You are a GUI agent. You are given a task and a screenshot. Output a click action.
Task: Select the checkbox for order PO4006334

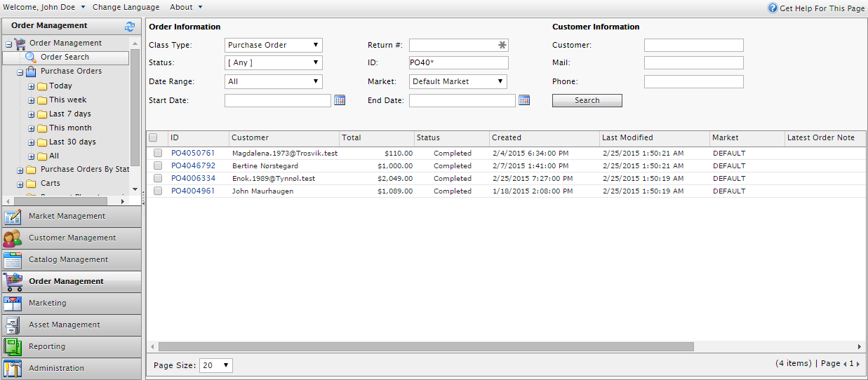tap(158, 178)
